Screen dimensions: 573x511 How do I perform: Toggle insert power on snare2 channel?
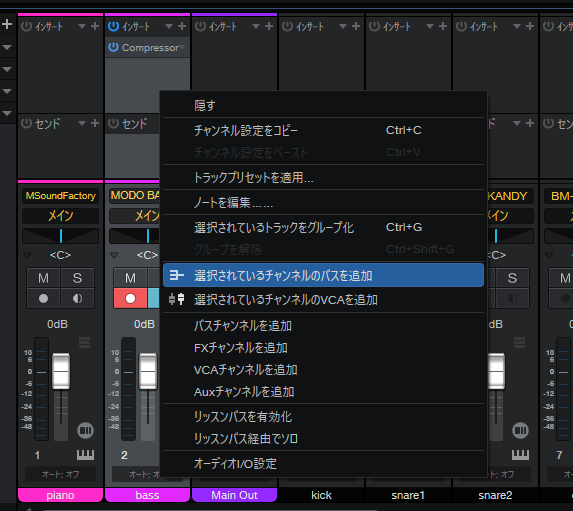click(x=461, y=26)
